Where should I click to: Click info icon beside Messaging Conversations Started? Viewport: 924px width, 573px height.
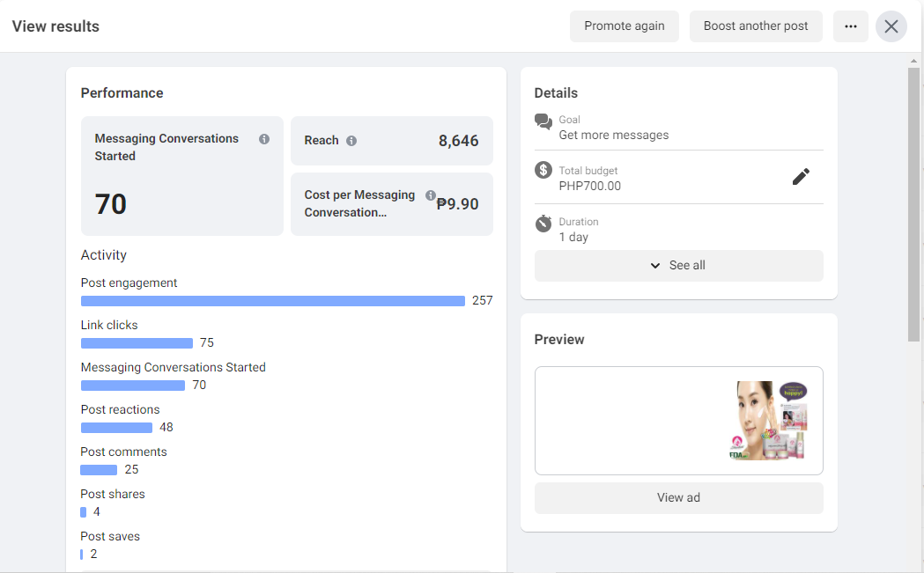264,139
